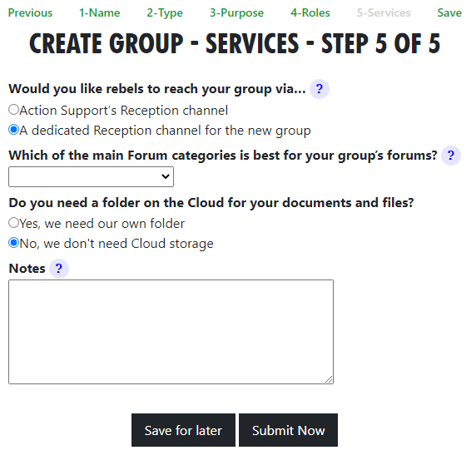This screenshot has height=460, width=476.
Task: Click the Previous link
Action: pyautogui.click(x=30, y=12)
